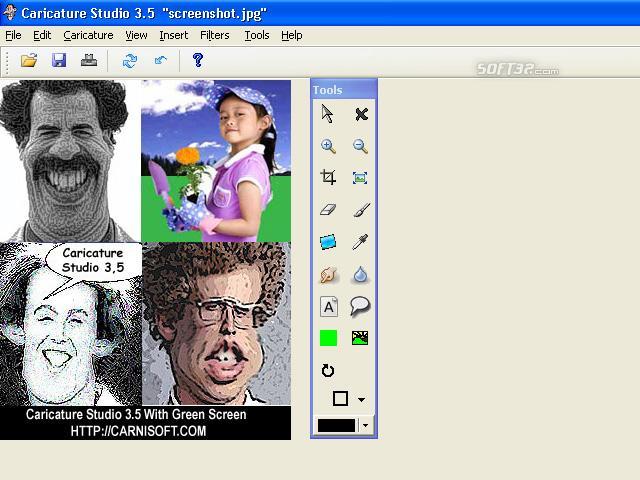Select the text A tool

click(329, 307)
